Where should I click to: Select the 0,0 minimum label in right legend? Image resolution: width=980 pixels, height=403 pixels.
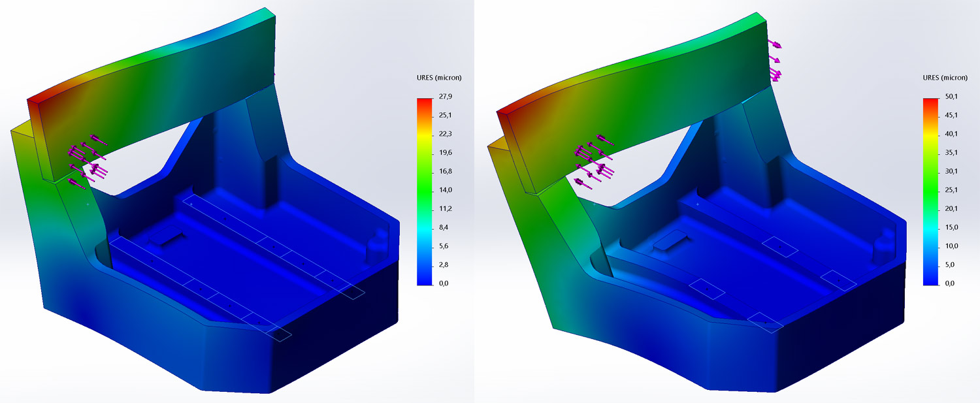pyautogui.click(x=951, y=283)
